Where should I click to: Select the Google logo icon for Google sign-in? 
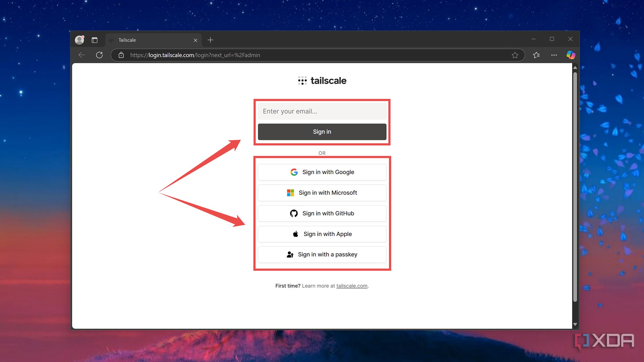pyautogui.click(x=294, y=172)
